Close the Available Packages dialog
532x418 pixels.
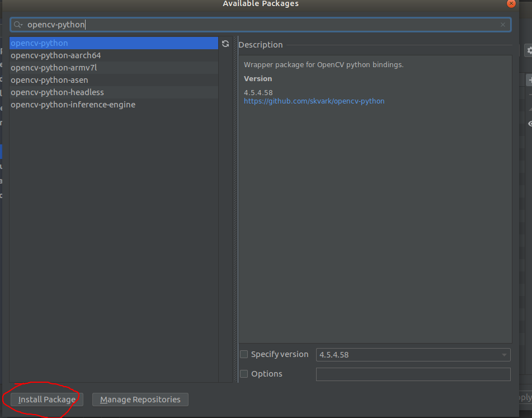(511, 4)
